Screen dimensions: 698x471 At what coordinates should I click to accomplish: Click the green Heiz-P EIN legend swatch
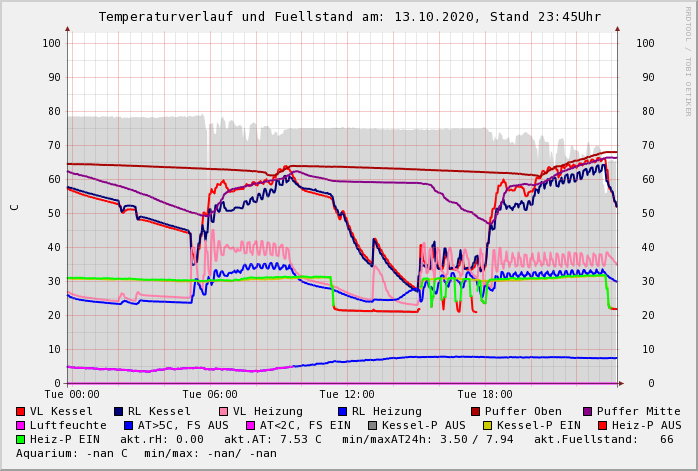21,439
